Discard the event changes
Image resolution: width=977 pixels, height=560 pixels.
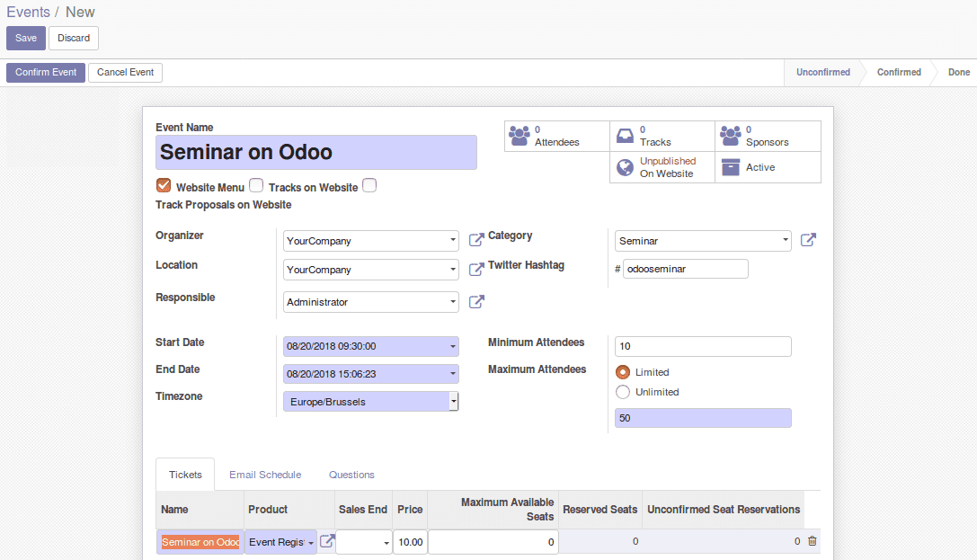[x=74, y=38]
